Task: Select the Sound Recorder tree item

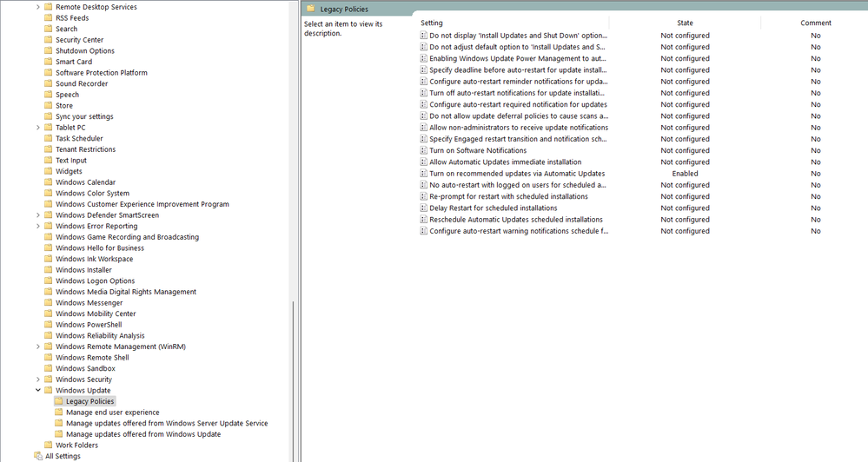Action: 82,84
